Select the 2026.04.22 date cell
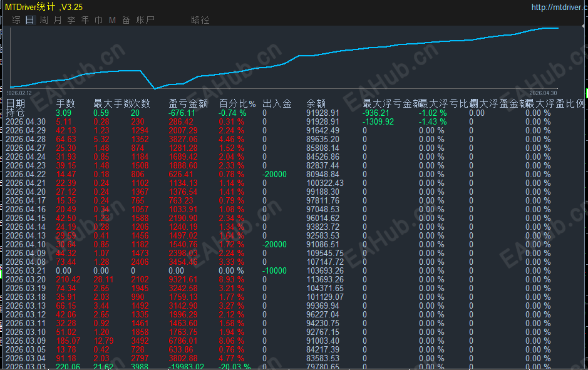 point(26,174)
